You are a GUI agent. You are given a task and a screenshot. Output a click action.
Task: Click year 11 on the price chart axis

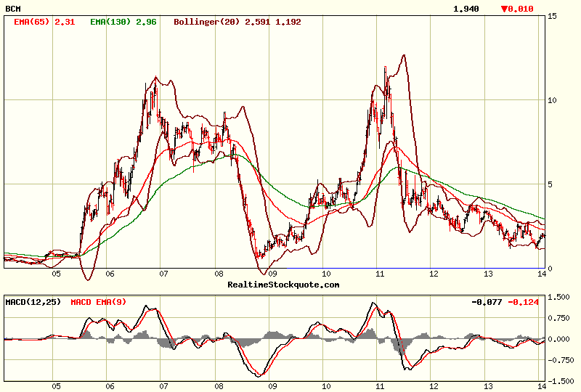(380, 274)
